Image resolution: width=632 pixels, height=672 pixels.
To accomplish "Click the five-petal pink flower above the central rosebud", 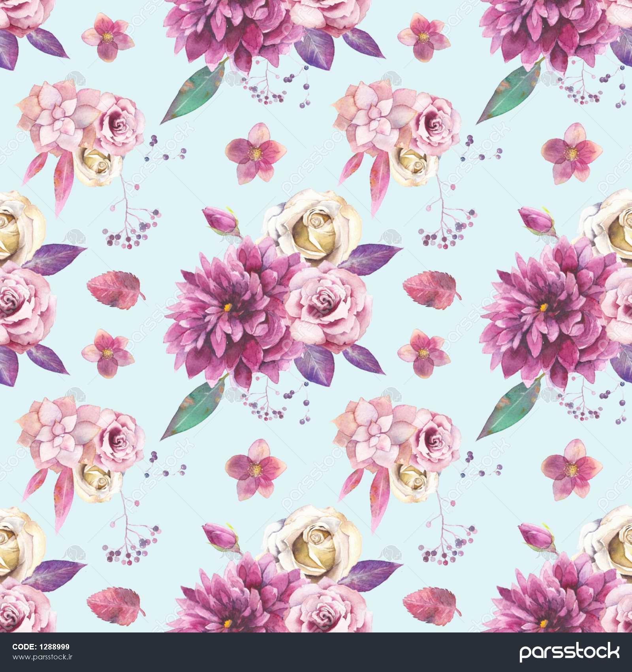I will (x=255, y=152).
